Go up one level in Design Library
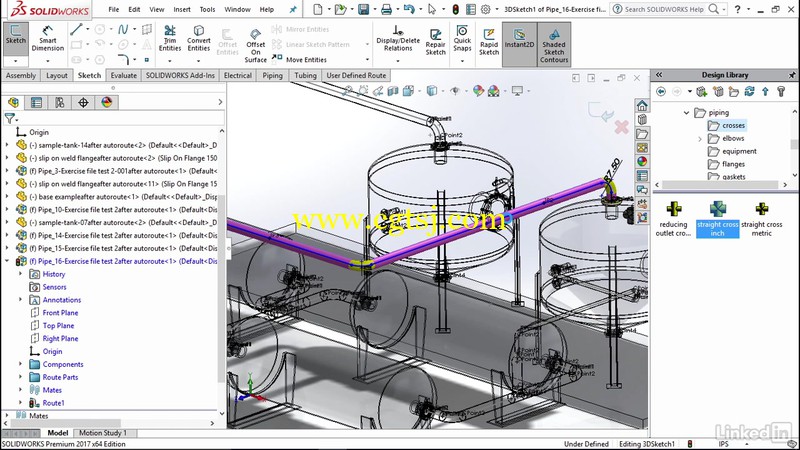The height and width of the screenshot is (450, 800). 765,91
